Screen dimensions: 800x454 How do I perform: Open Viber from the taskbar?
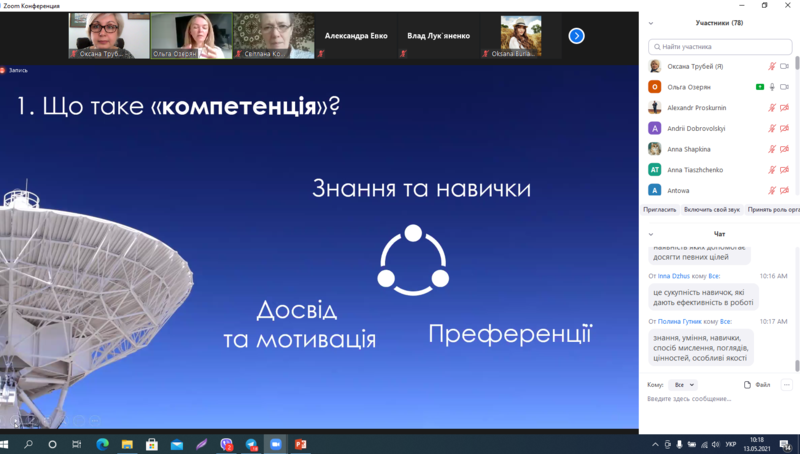click(226, 444)
